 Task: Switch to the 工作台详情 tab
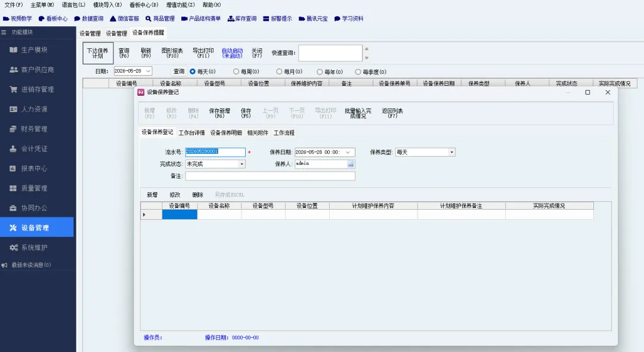click(192, 133)
